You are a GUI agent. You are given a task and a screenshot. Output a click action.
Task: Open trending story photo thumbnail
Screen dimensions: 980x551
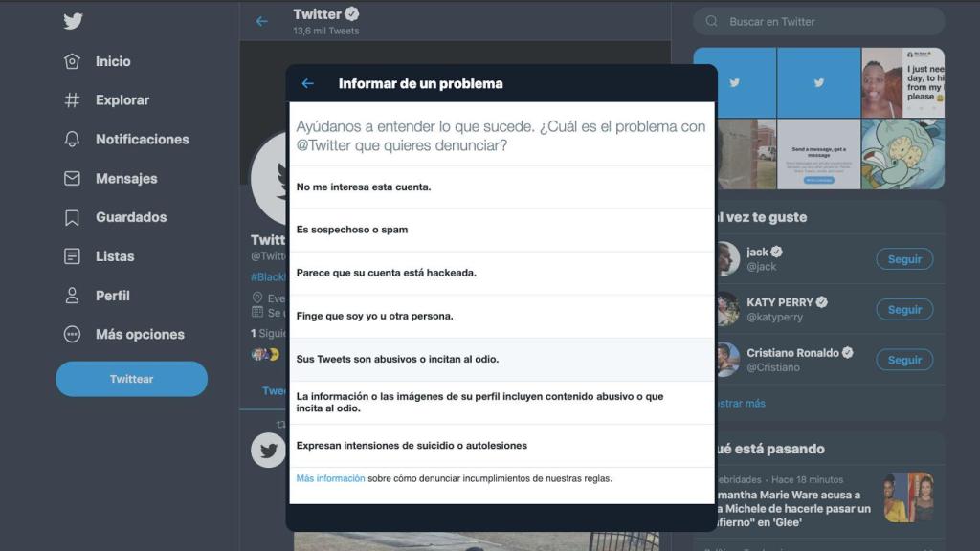click(x=909, y=497)
